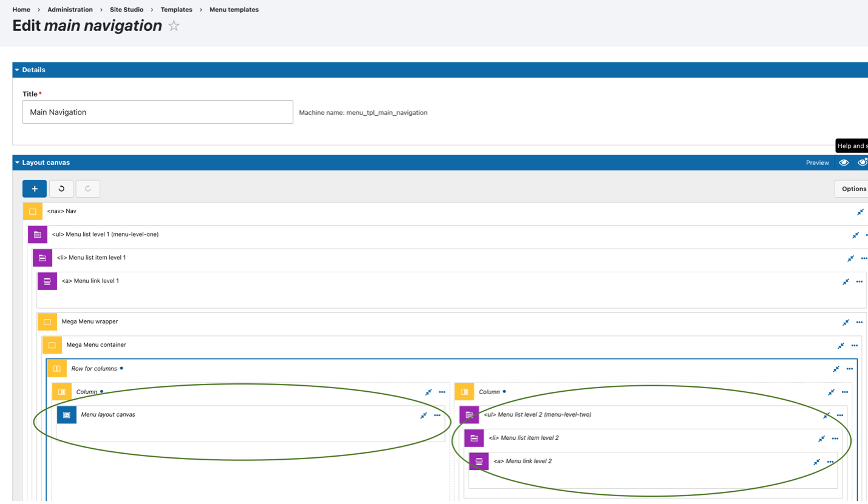Image resolution: width=868 pixels, height=504 pixels.
Task: Open more options for Menu list level 2
Action: click(839, 415)
